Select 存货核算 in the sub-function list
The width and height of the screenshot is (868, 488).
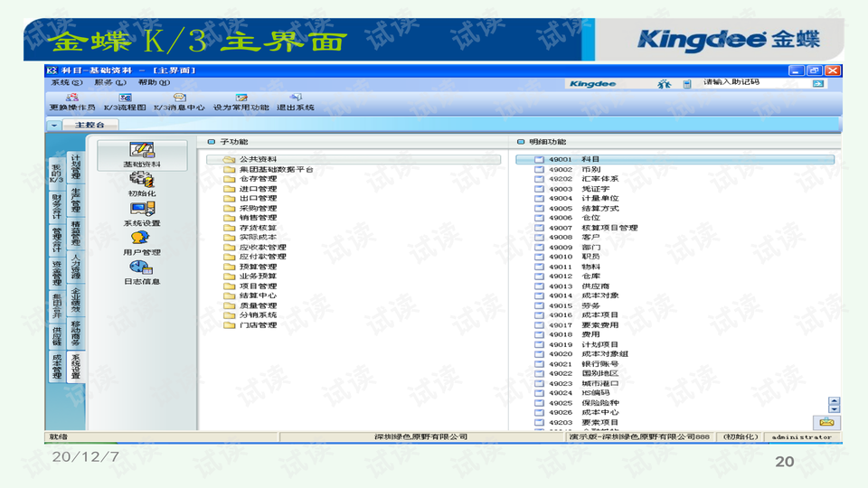(x=258, y=228)
